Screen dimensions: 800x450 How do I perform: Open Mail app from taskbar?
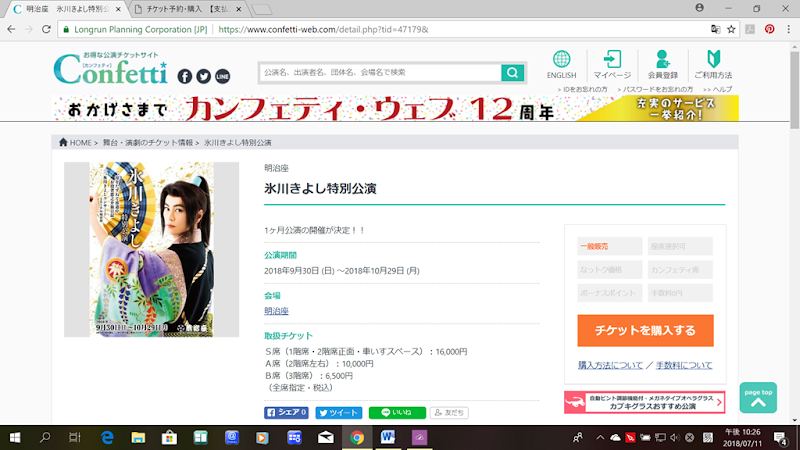click(326, 438)
